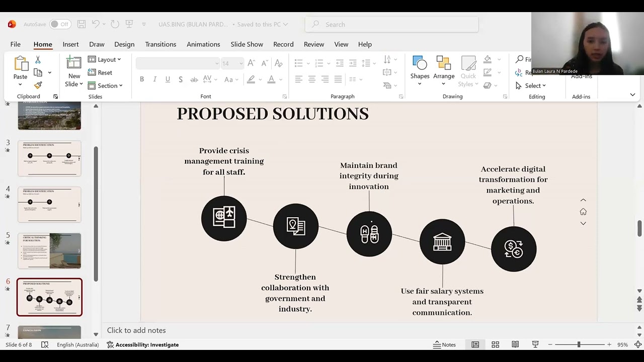Open Quick Styles gallery
Screen dimensions: 644x362
click(x=468, y=70)
